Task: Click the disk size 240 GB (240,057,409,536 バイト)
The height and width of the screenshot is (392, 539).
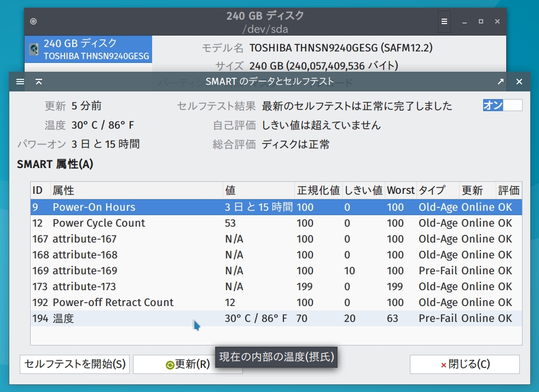Action: click(324, 65)
